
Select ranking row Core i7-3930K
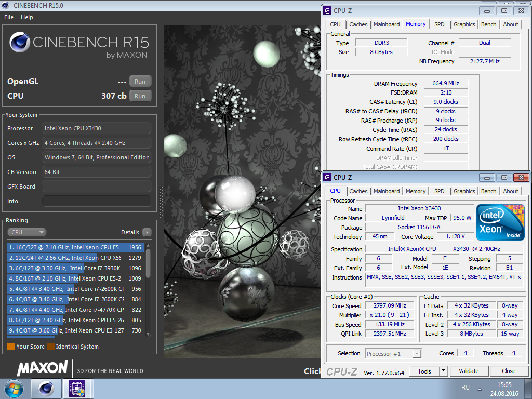[x=76, y=268]
